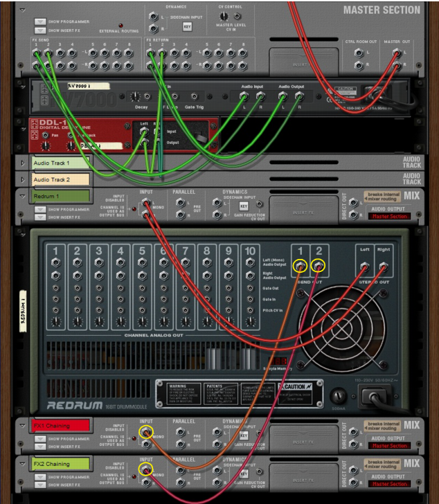439x504 pixels.
Task: Toggle Master Section sidechain KEY button
Action: tap(187, 26)
